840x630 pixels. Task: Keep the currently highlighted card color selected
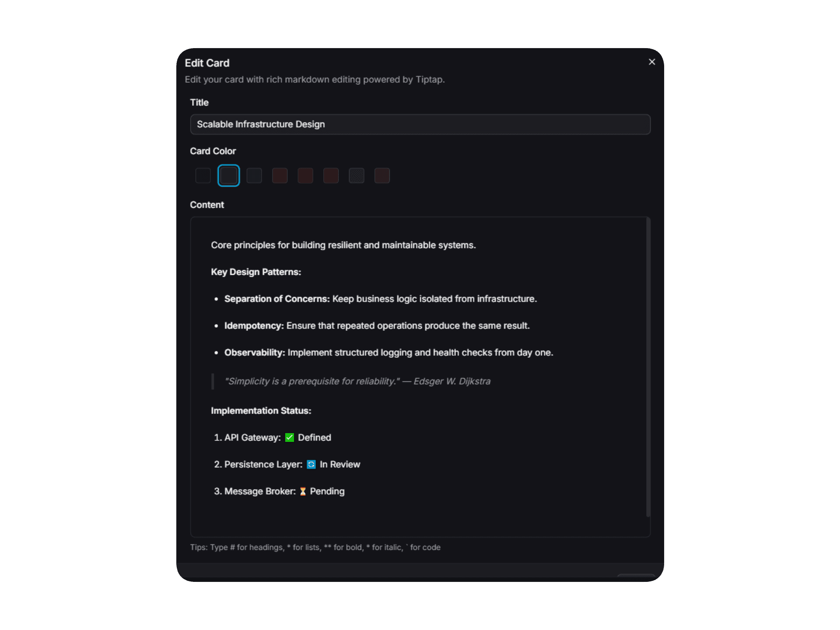coord(228,175)
